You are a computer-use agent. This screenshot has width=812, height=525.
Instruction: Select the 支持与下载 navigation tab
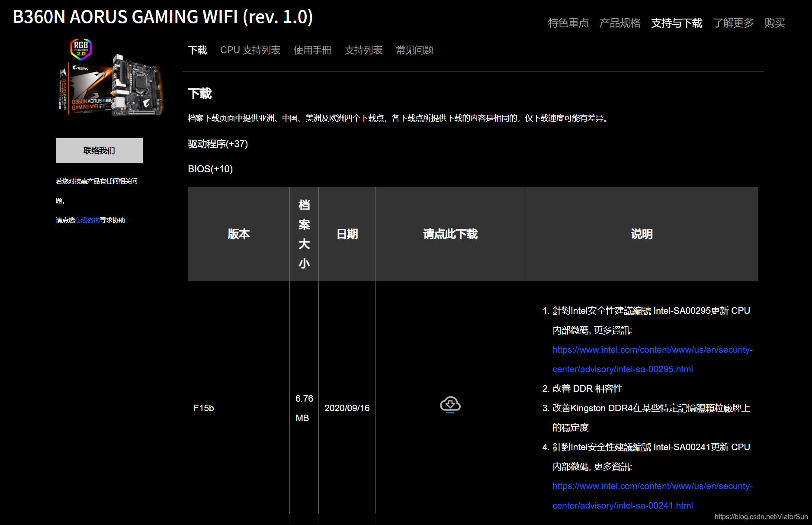pos(677,23)
